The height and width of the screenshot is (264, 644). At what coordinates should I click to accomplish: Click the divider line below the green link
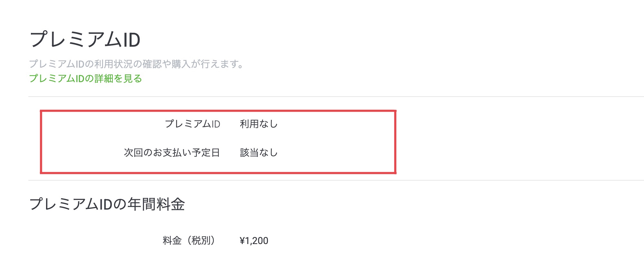(x=336, y=97)
